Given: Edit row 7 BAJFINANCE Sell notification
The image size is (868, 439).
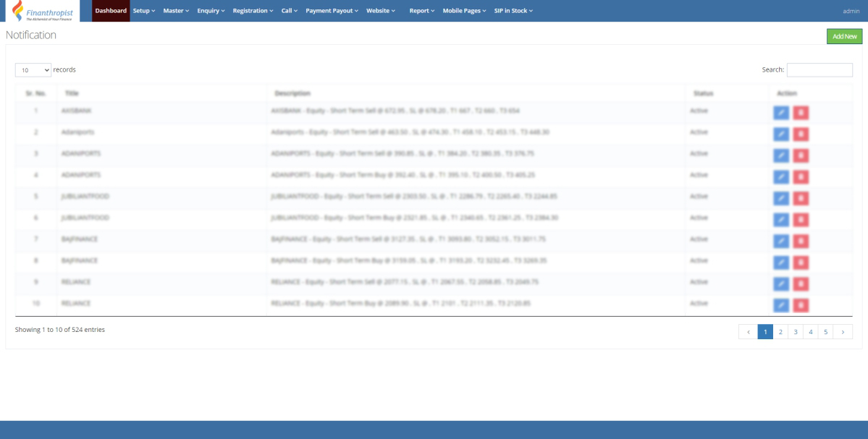Looking at the screenshot, I should coord(781,241).
